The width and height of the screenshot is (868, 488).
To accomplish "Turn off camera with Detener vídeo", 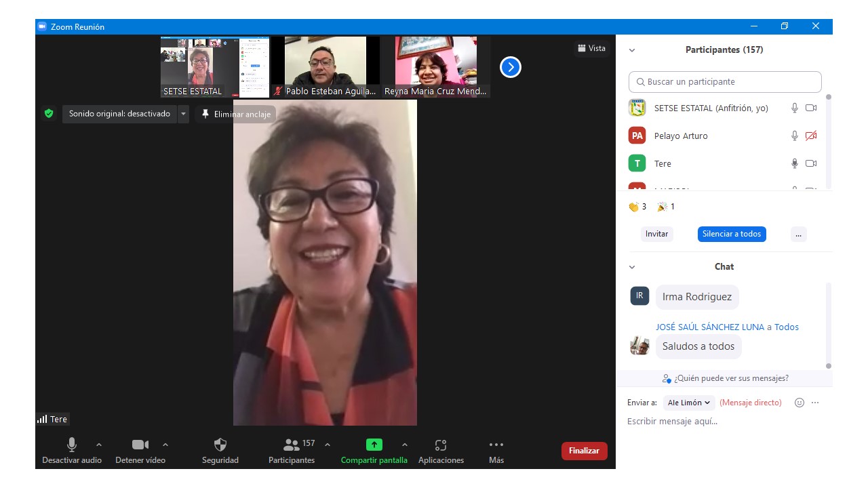I will (x=140, y=445).
